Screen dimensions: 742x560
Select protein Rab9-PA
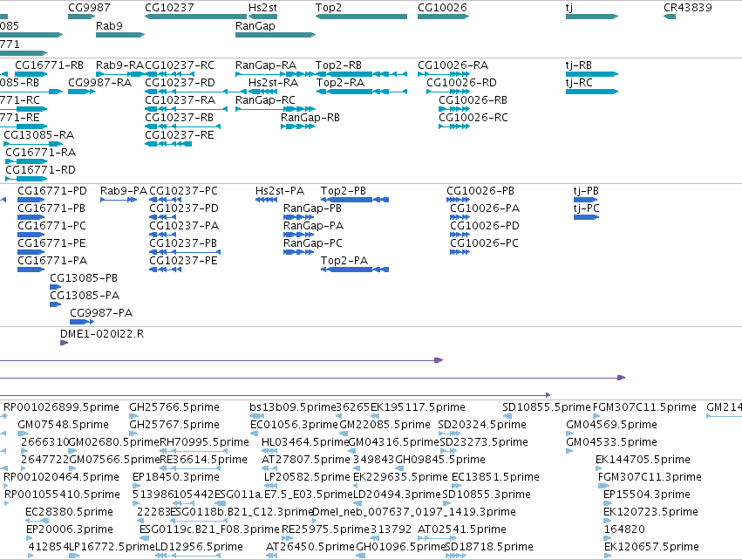point(124,191)
